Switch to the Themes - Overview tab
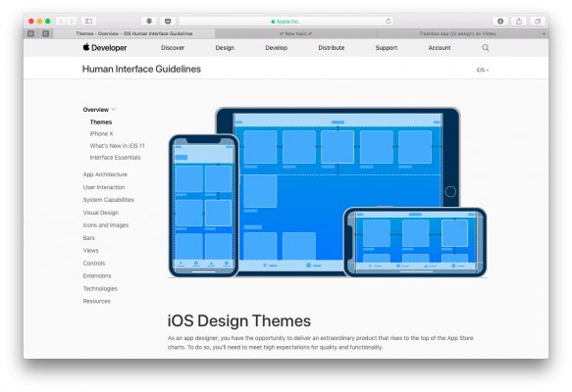This screenshot has width=572, height=392. click(x=134, y=33)
